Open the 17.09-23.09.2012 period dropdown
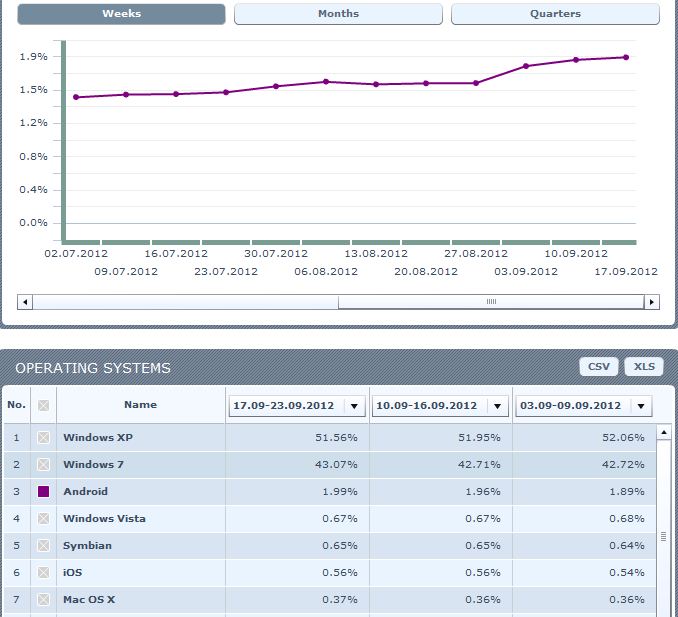 353,406
